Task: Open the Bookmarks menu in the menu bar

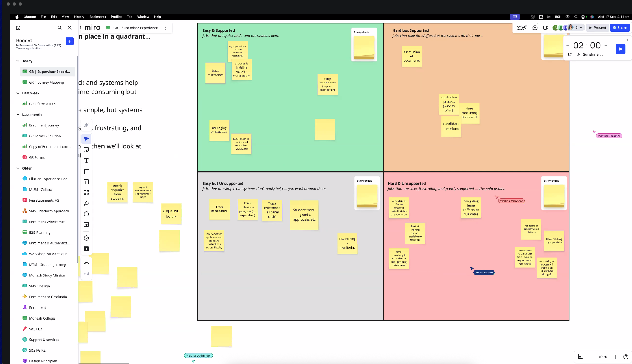Action: click(98, 17)
